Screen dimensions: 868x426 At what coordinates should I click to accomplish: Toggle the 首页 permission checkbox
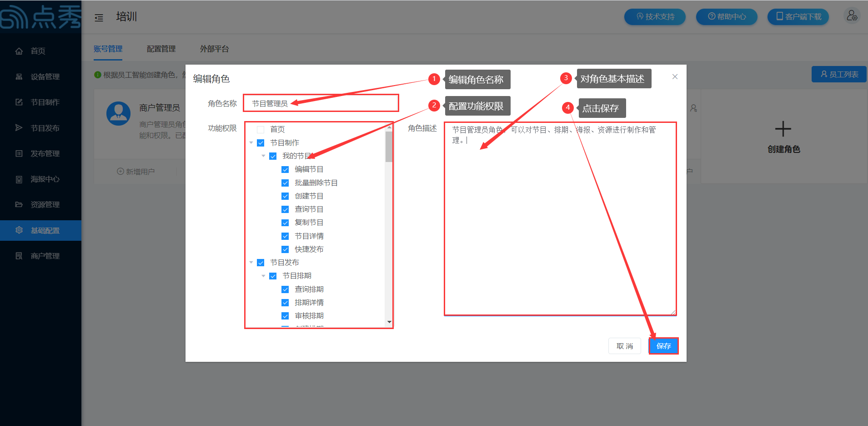(261, 130)
